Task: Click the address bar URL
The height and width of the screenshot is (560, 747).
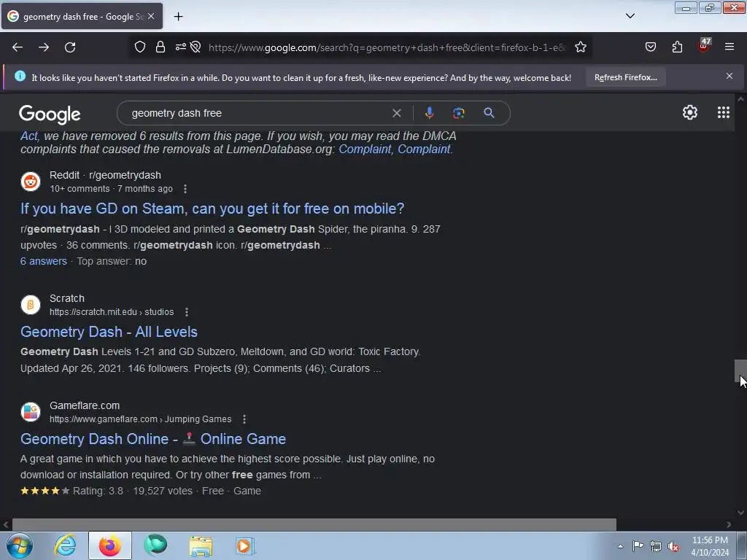Action: pyautogui.click(x=387, y=47)
